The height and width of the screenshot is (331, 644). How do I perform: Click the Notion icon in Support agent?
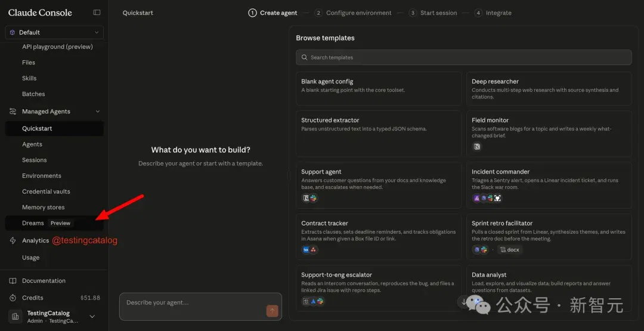(x=306, y=199)
